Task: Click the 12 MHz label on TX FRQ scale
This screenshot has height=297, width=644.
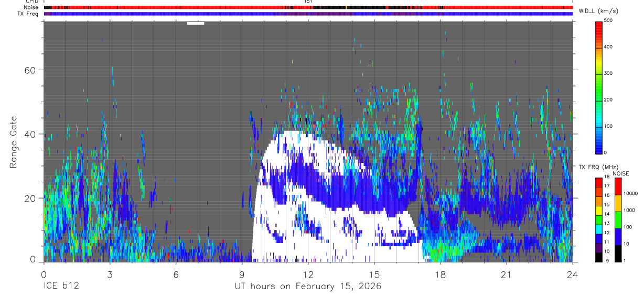Action: click(607, 233)
